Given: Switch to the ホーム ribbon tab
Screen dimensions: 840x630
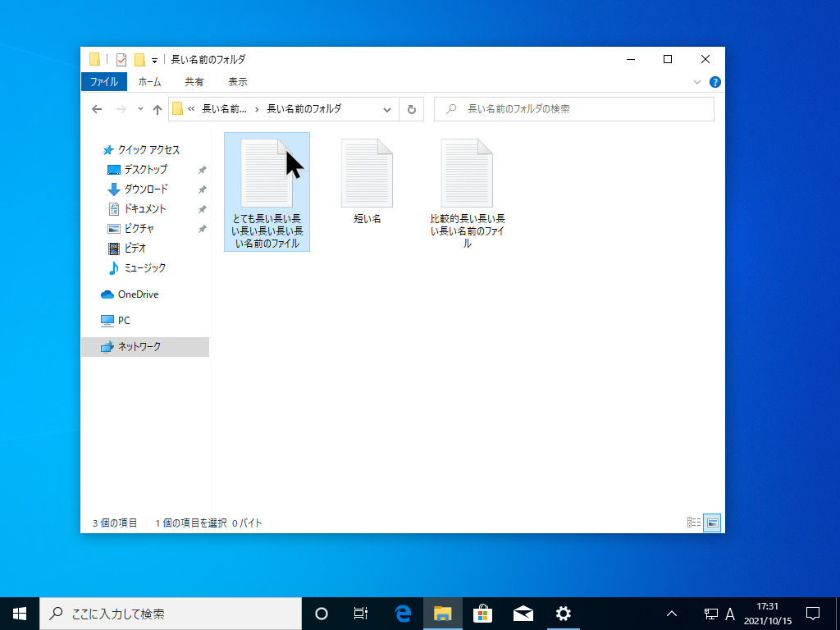Looking at the screenshot, I should click(149, 82).
